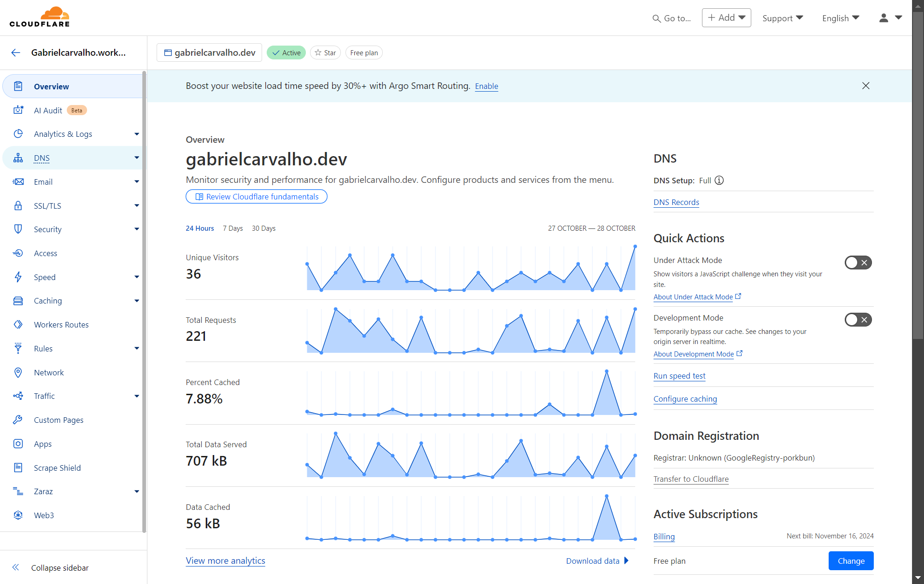The width and height of the screenshot is (924, 584).
Task: Click the Scrape Shield icon
Action: pos(18,468)
